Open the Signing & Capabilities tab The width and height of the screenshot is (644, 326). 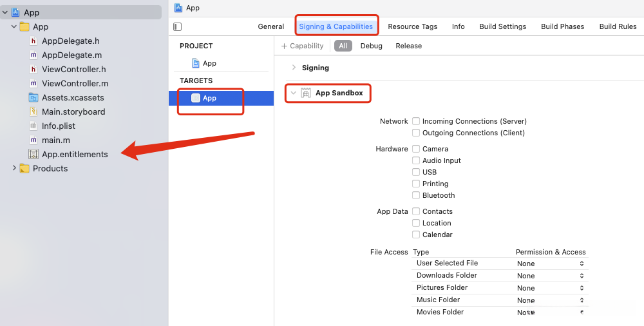point(336,26)
